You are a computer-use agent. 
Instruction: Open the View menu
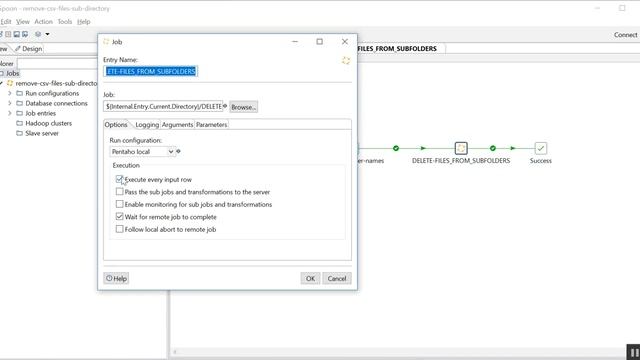pos(22,22)
